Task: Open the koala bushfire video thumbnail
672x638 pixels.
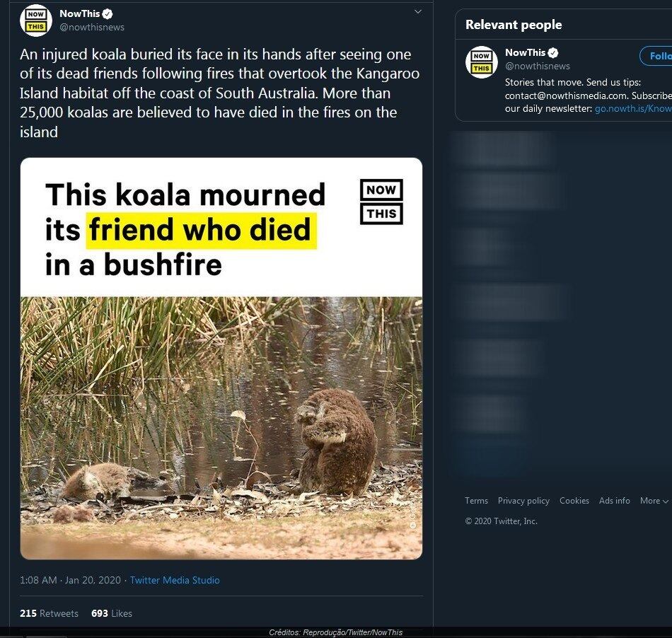Action: coord(221,424)
